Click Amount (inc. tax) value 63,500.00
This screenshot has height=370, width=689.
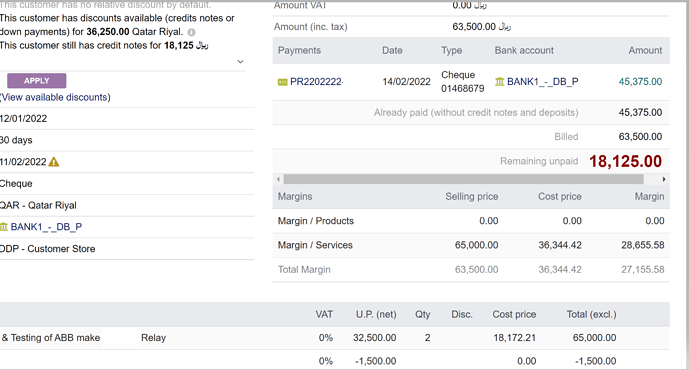click(474, 27)
